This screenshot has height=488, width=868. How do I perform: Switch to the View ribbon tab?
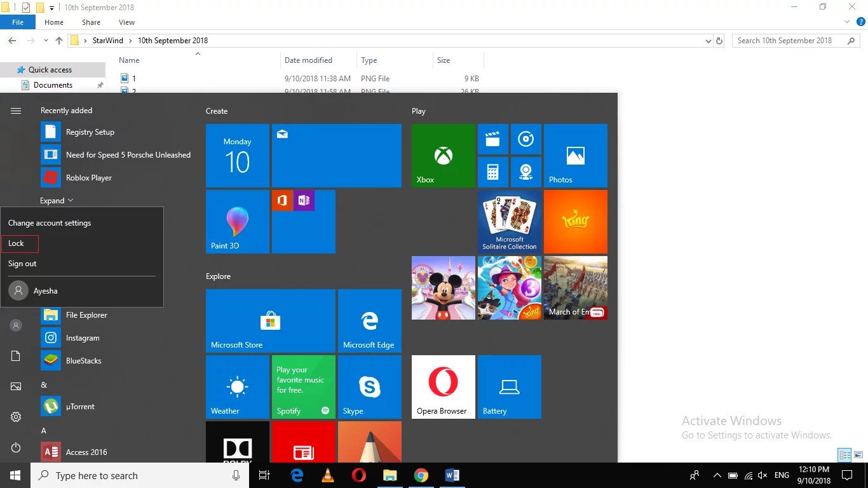126,22
